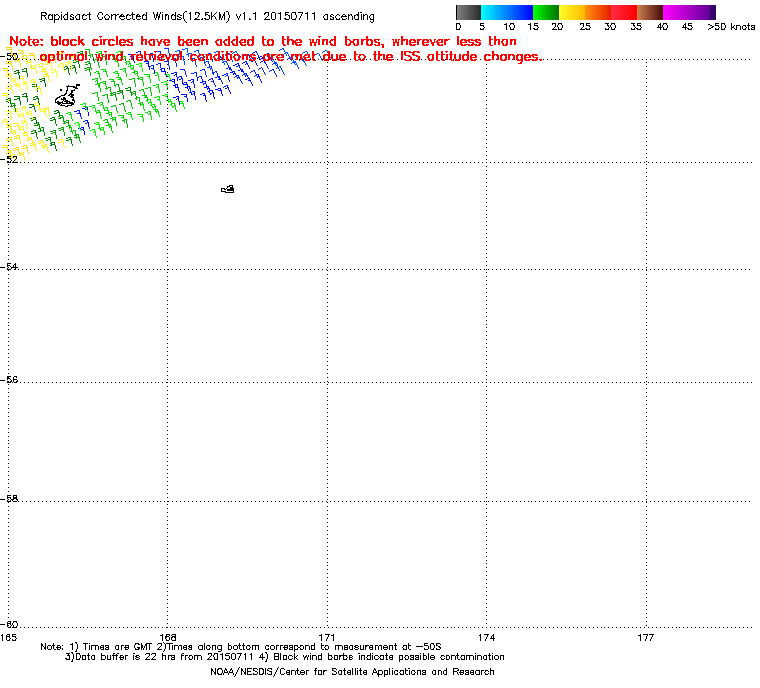Click the 'Data buffer is 22 hrs' footnote line
The image size is (760, 688).
(285, 657)
